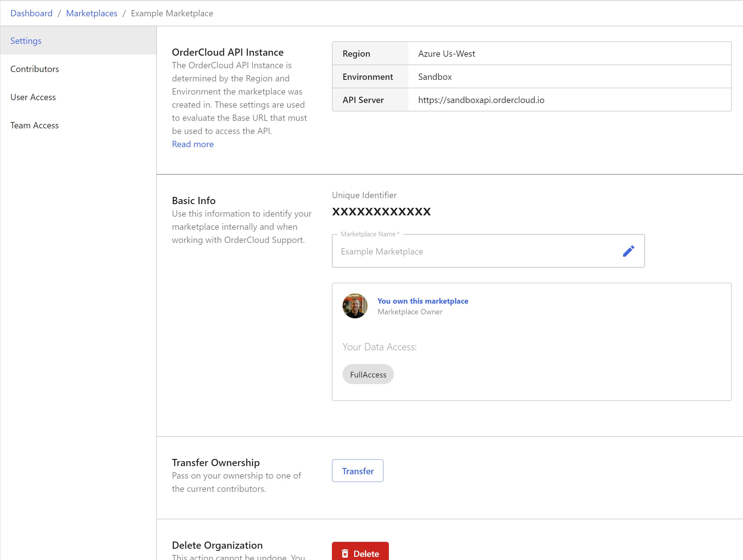
Task: Navigate to the Dashboard breadcrumb
Action: (31, 13)
